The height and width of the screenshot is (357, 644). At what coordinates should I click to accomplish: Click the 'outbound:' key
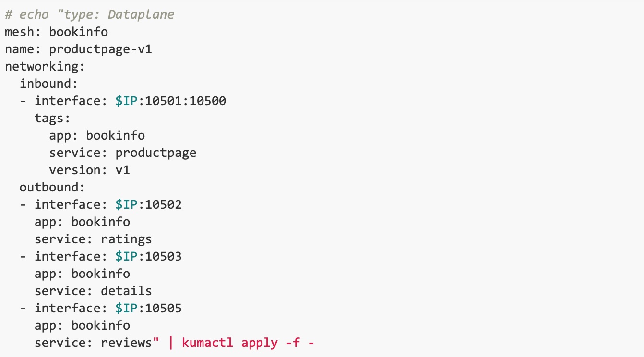52,187
